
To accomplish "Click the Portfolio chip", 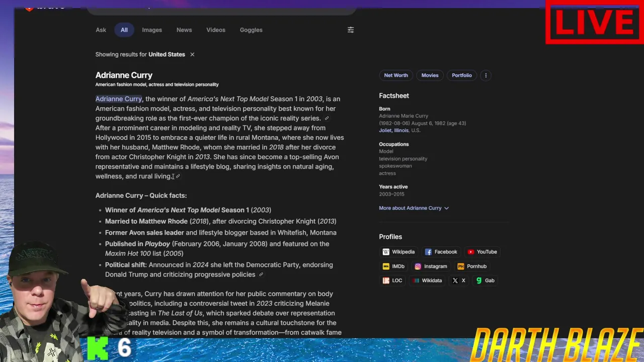I will [462, 75].
